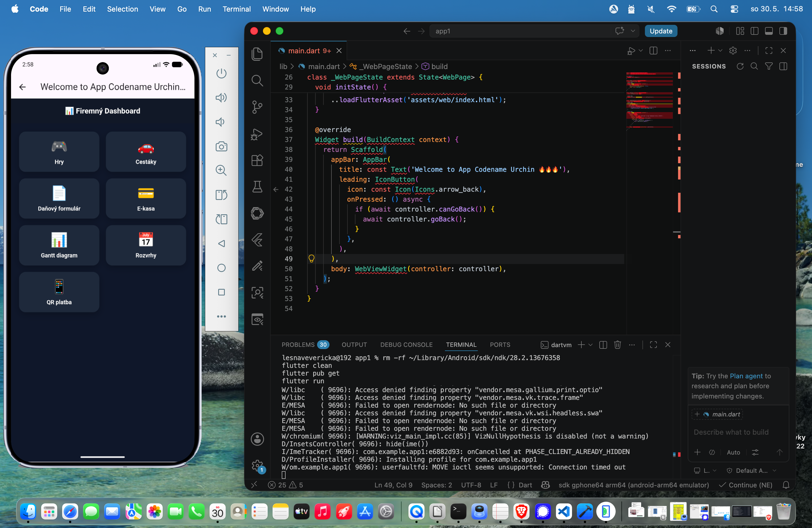Screen dimensions: 812x528
Task: Open notifications bell in status bar
Action: coord(786,485)
